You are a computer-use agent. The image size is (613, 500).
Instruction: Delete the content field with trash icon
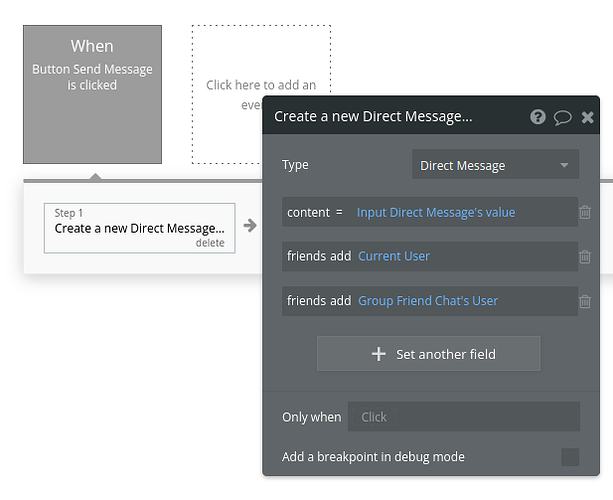pyautogui.click(x=585, y=212)
